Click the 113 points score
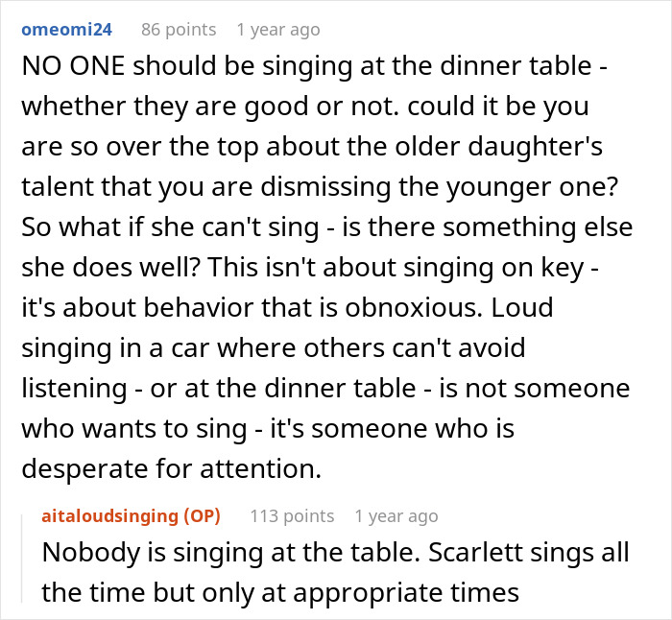The image size is (672, 620). [292, 516]
